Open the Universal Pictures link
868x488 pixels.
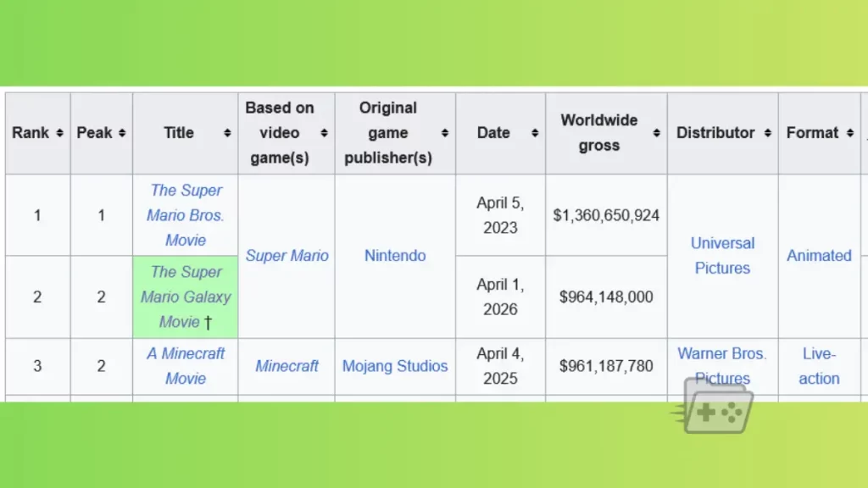pos(722,256)
